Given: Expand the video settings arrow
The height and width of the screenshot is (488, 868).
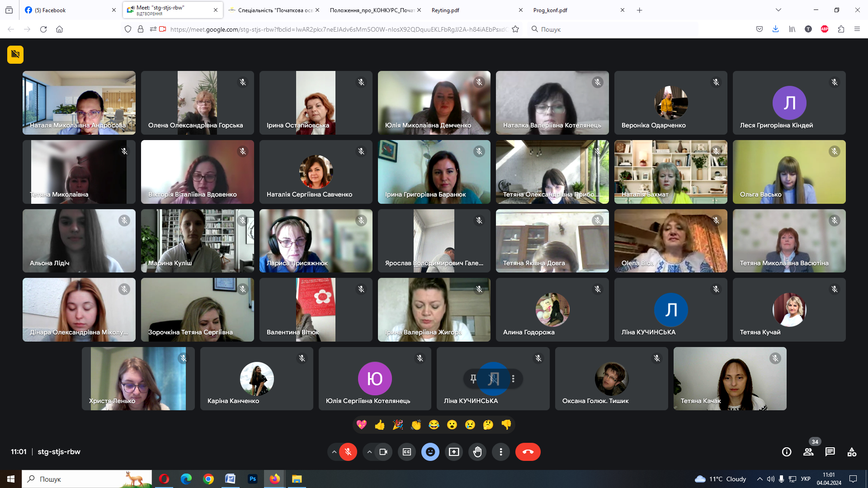Looking at the screenshot, I should click(369, 452).
